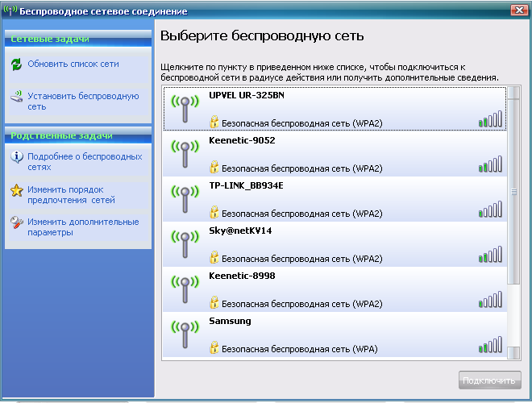Click signal strength bars of Samsung network
The width and height of the screenshot is (532, 403).
[x=490, y=344]
